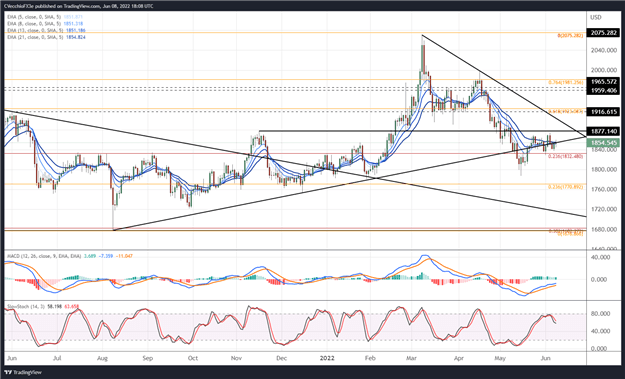625x379 pixels.
Task: Click the 2075.282 price label
Action: click(603, 33)
